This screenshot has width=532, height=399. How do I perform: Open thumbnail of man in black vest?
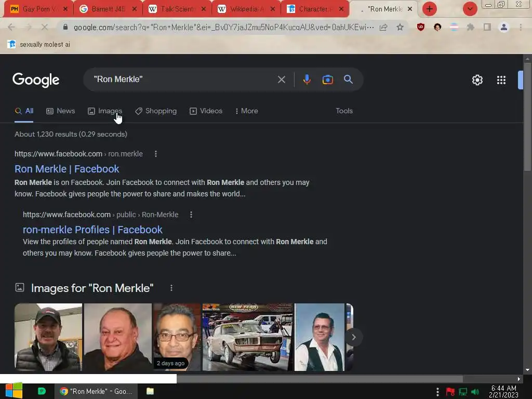[x=320, y=337]
